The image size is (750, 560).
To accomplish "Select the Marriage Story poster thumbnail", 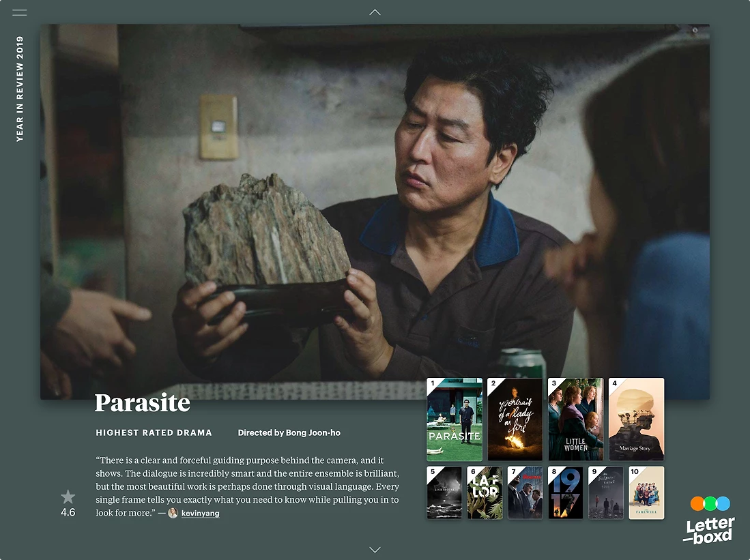I will tap(635, 419).
